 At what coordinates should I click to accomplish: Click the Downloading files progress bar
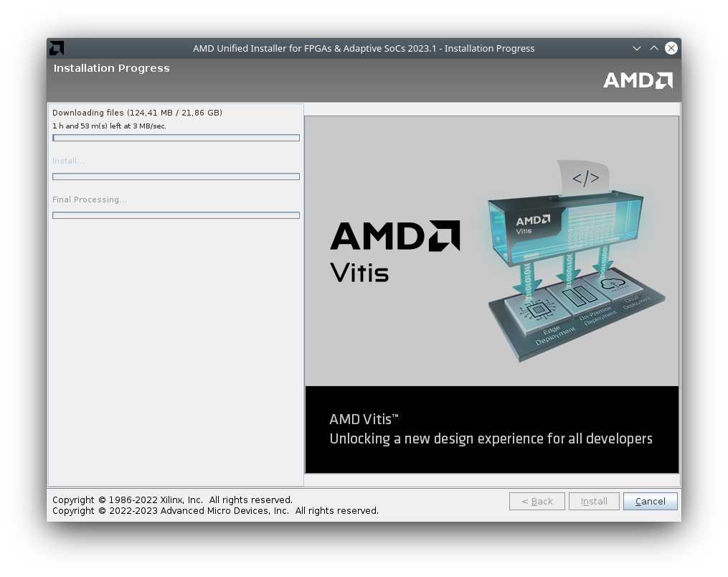pyautogui.click(x=176, y=138)
